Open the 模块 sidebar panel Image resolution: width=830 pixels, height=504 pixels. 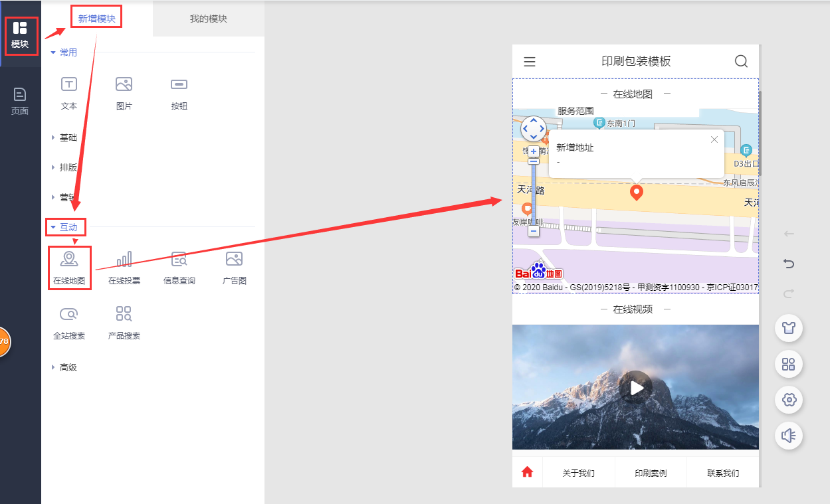point(20,35)
